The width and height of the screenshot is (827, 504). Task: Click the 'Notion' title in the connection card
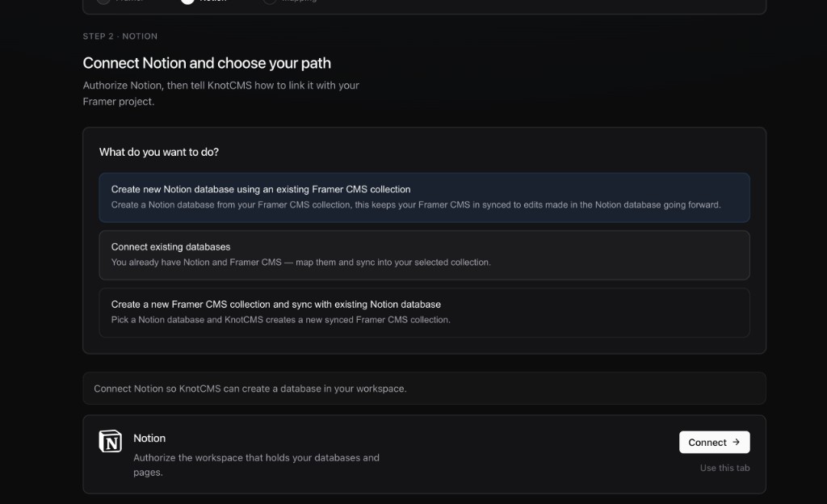click(149, 438)
